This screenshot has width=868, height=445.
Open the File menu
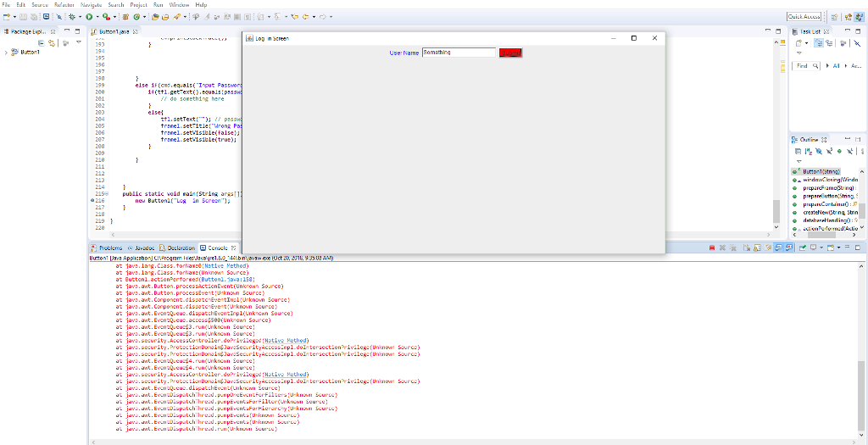point(6,4)
